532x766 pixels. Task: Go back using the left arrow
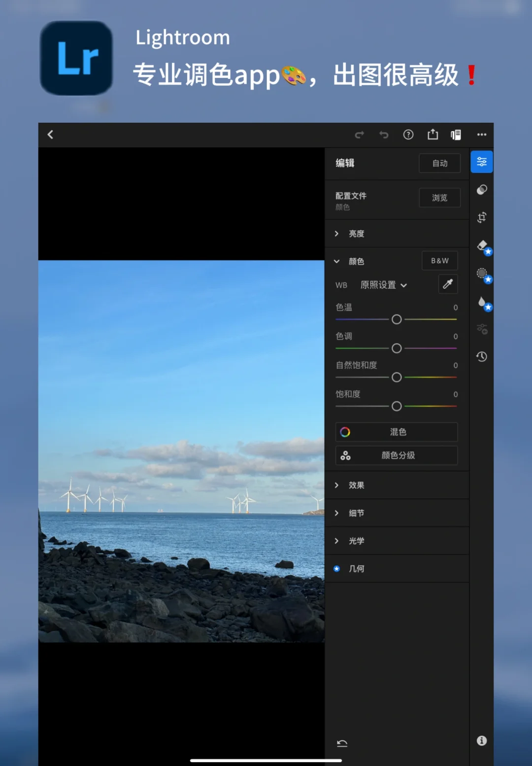coord(50,135)
